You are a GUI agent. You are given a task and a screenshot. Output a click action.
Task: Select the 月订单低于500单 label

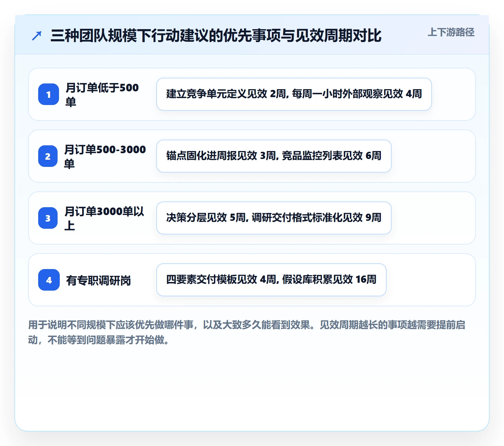[102, 95]
